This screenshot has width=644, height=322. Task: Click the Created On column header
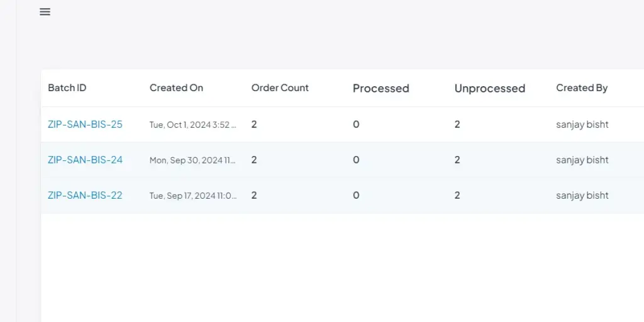coord(176,88)
